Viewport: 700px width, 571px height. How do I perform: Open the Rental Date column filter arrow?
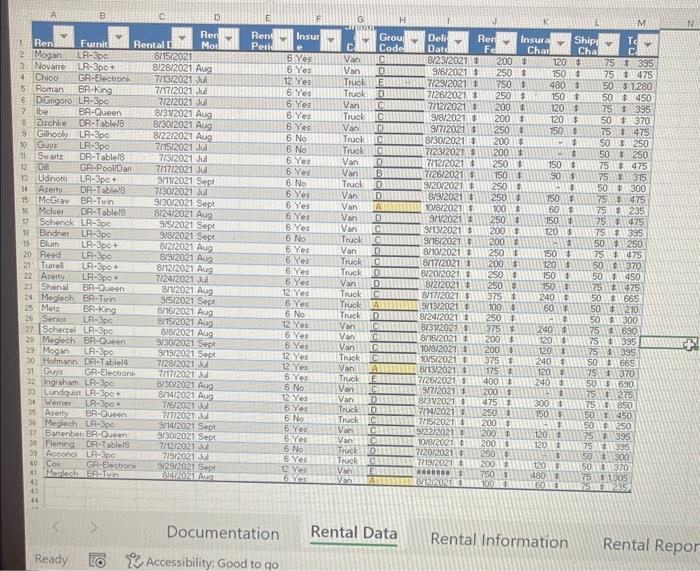point(183,38)
